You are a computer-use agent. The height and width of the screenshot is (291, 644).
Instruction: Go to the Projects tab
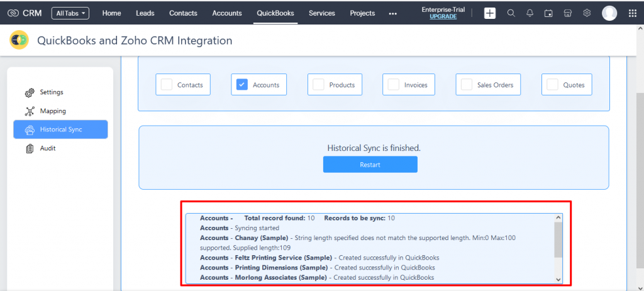362,13
